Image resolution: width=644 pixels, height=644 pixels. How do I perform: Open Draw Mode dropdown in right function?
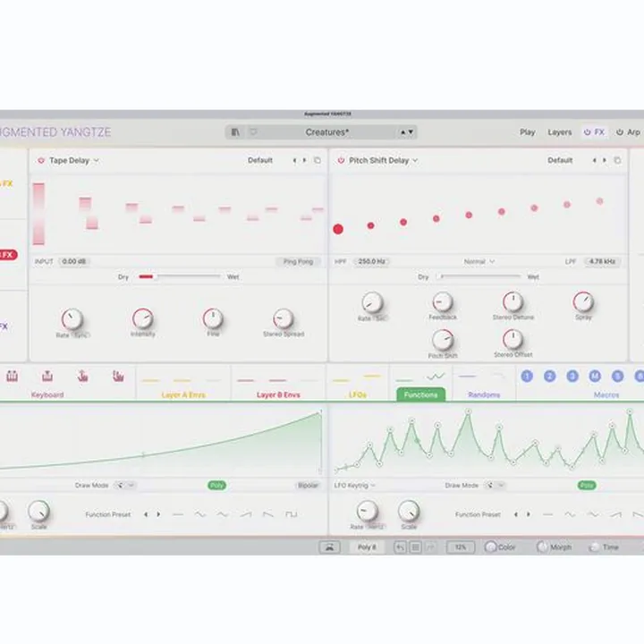coord(495,486)
